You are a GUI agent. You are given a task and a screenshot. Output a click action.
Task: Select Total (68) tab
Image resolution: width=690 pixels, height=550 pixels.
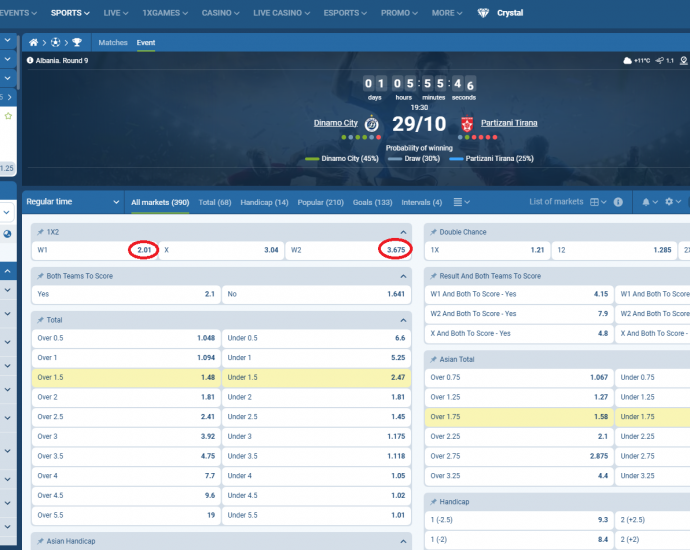pos(215,202)
